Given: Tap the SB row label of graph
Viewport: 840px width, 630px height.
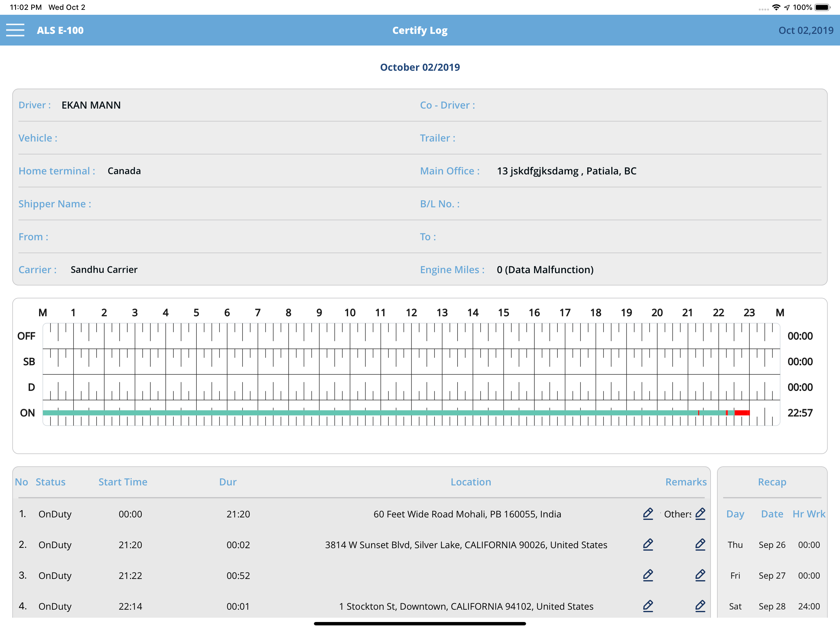Looking at the screenshot, I should (x=29, y=361).
